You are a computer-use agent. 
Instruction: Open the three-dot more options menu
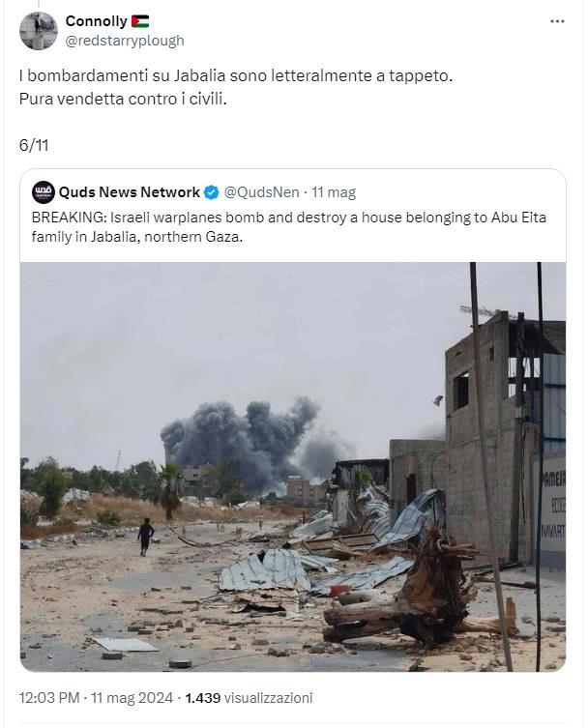click(557, 22)
